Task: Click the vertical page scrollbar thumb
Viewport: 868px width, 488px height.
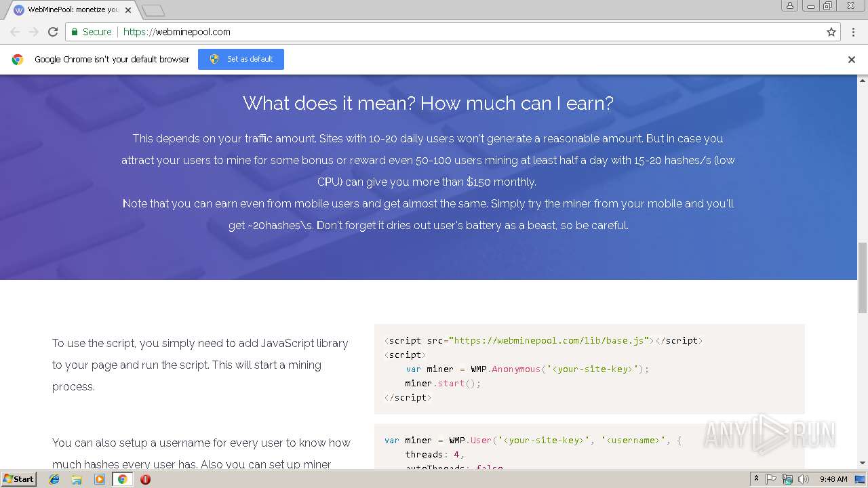Action: [863, 277]
